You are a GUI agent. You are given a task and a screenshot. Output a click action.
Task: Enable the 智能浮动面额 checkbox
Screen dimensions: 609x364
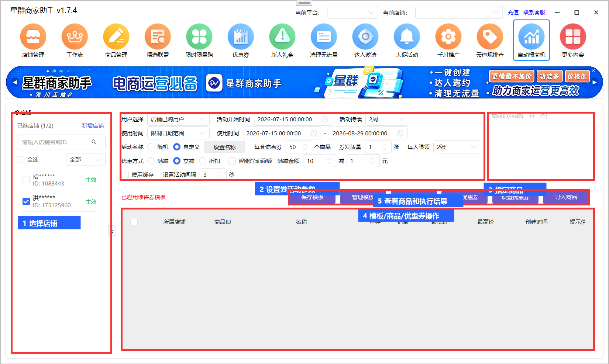pos(232,161)
